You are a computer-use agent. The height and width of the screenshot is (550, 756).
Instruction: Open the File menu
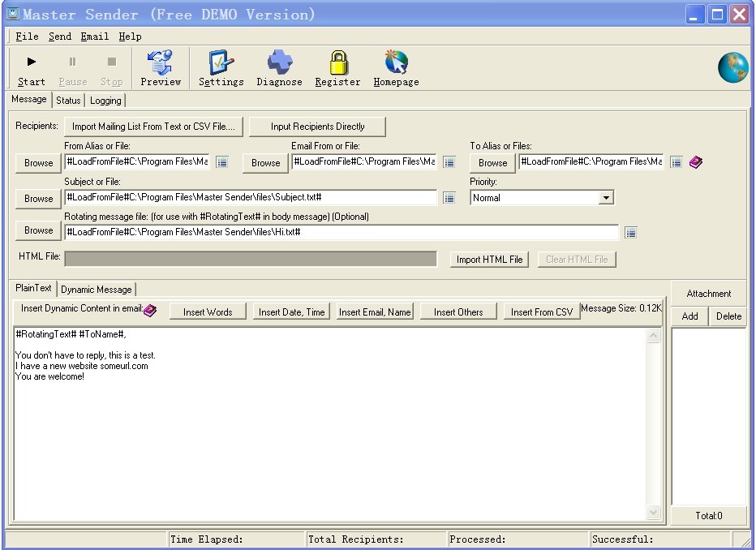(27, 37)
